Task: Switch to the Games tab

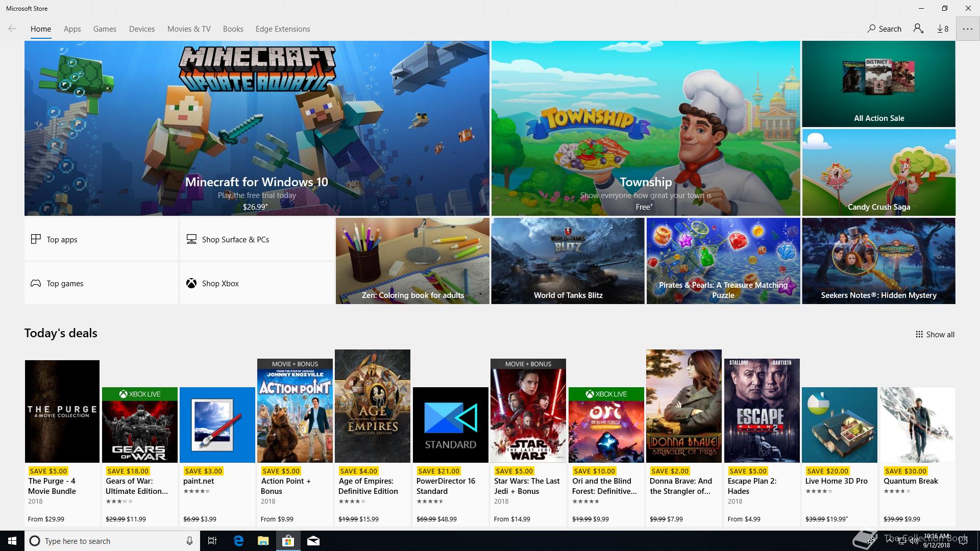Action: [x=105, y=29]
